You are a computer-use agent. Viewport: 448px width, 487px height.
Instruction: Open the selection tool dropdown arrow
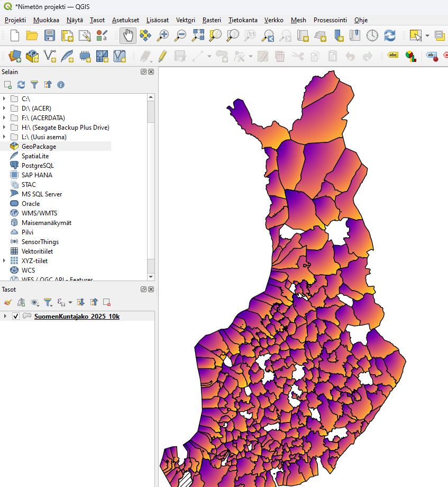[x=427, y=35]
